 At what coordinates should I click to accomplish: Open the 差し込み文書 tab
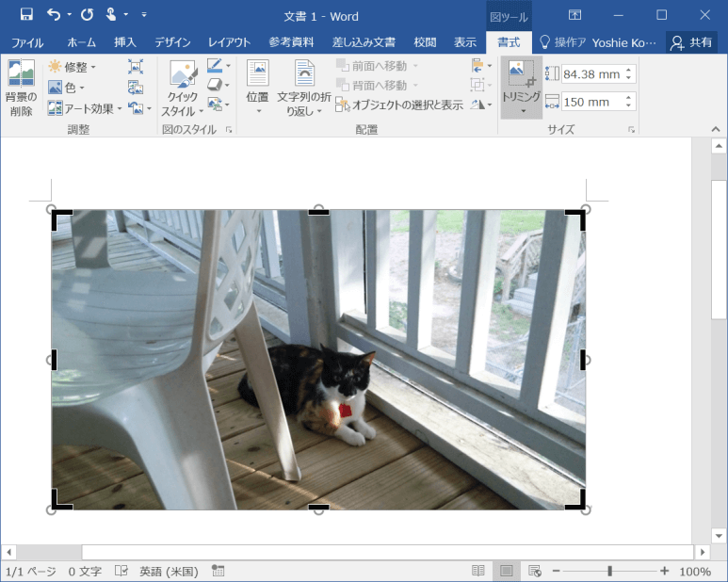(364, 42)
